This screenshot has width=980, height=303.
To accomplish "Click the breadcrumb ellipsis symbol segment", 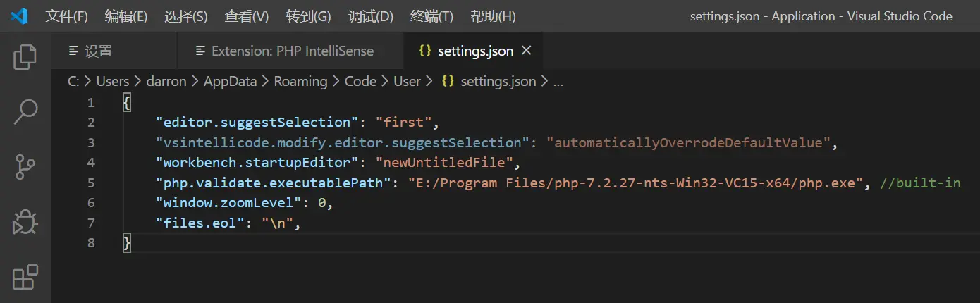I will [x=558, y=81].
